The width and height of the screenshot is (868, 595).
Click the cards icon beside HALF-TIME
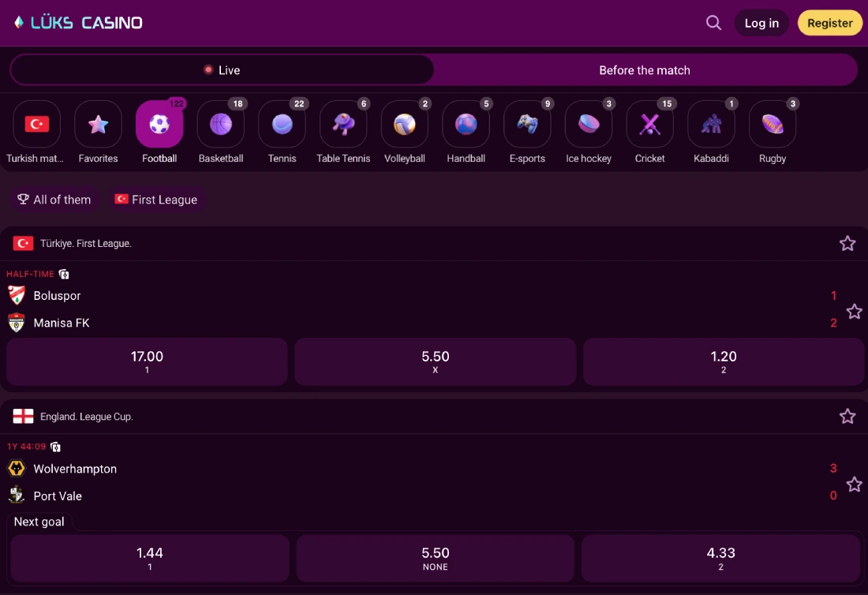tap(64, 274)
